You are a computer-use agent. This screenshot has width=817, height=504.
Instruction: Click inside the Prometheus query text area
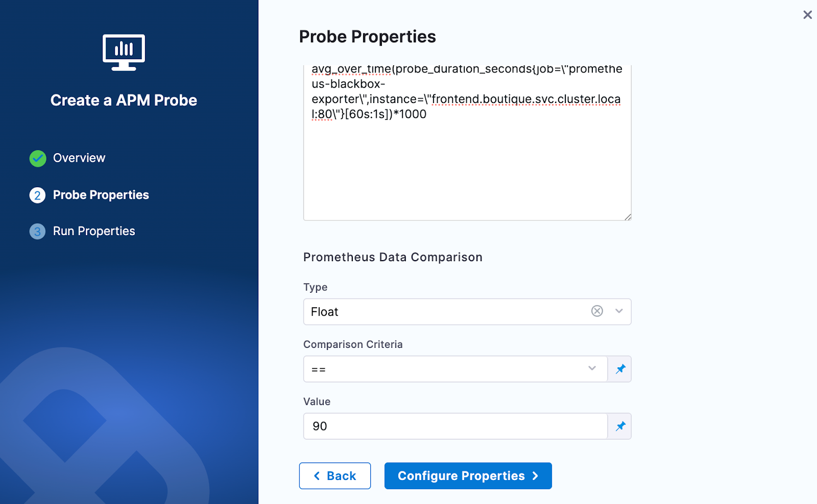click(x=467, y=163)
